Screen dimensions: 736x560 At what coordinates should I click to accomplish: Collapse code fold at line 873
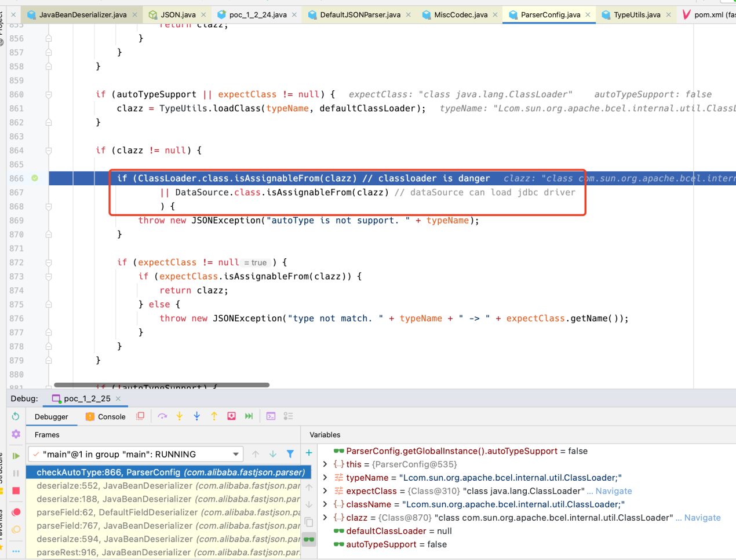(x=49, y=276)
